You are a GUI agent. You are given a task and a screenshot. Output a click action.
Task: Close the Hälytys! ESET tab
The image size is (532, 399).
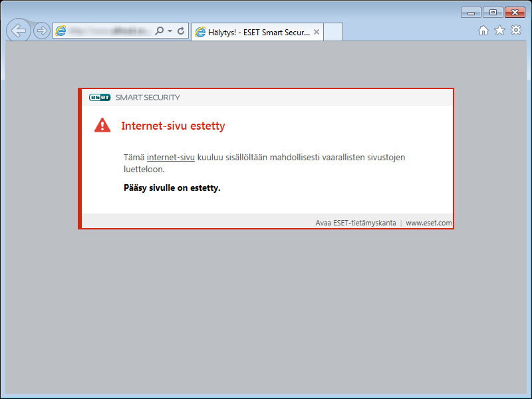(317, 32)
